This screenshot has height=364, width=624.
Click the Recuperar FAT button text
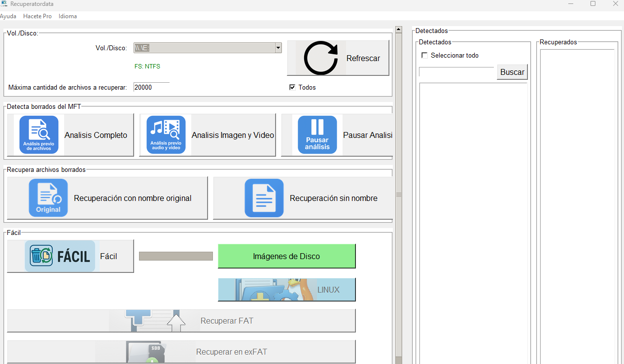227,321
